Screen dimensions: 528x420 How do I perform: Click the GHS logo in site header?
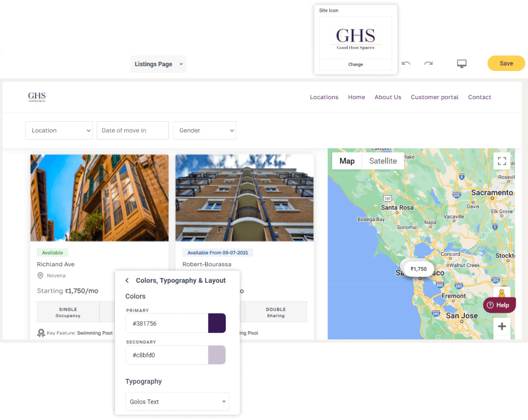[x=37, y=97]
